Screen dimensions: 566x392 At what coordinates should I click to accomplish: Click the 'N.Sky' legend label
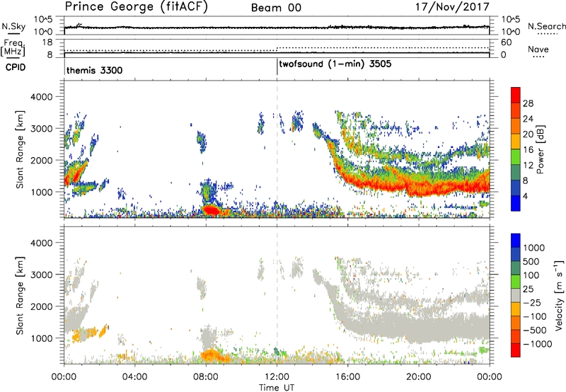click(x=13, y=26)
